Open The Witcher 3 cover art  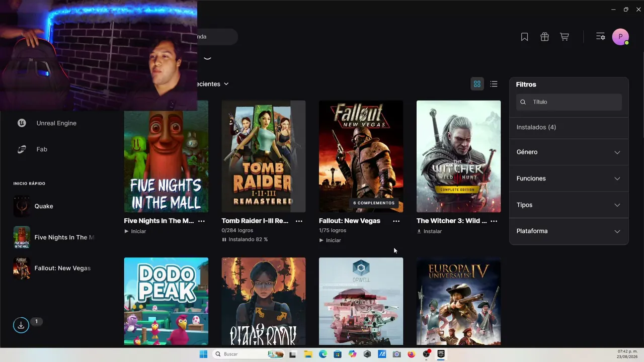(x=458, y=156)
